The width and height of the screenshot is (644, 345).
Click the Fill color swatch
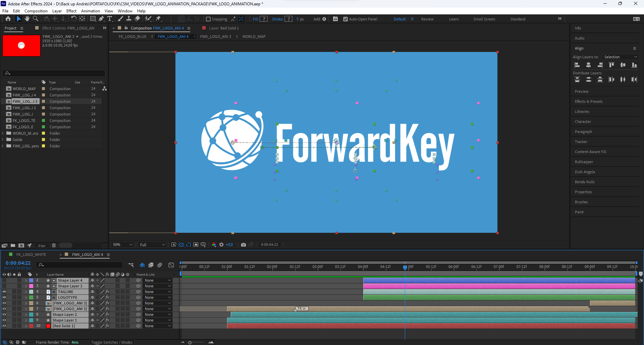pos(264,19)
